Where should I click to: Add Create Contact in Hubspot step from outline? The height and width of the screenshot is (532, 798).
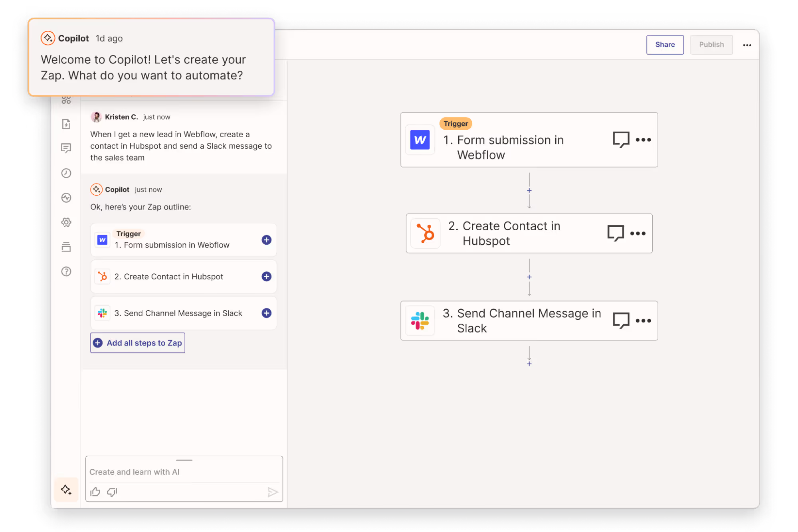(x=267, y=277)
